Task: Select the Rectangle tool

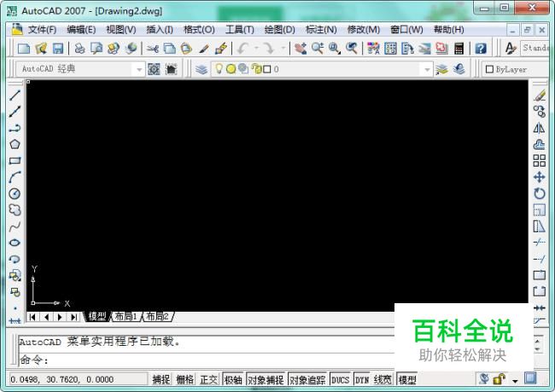Action: [x=15, y=161]
